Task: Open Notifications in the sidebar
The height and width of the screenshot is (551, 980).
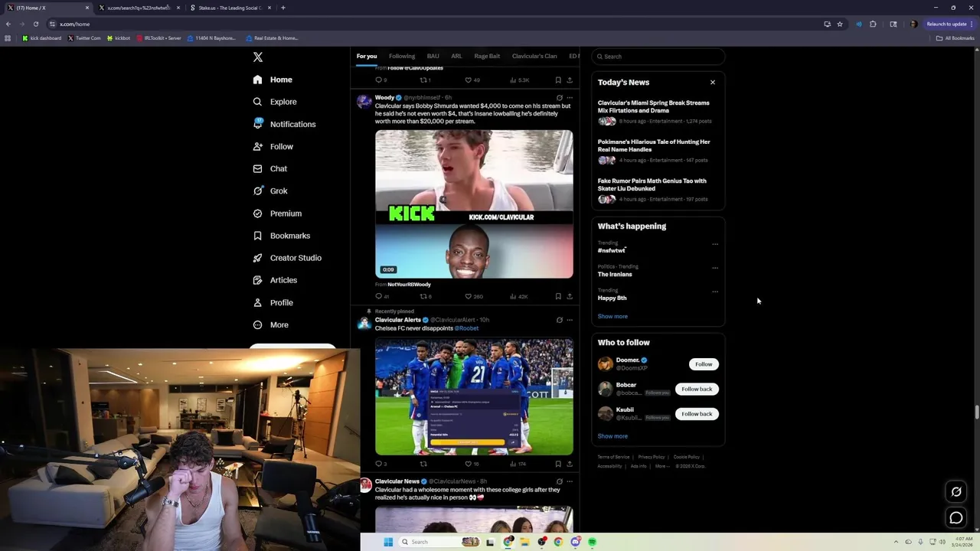Action: 284,124
